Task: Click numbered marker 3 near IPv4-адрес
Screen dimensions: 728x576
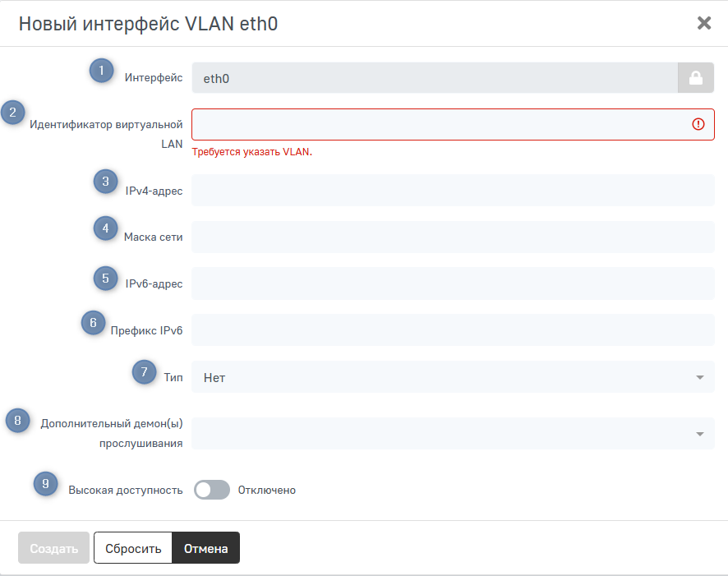Action: [105, 182]
